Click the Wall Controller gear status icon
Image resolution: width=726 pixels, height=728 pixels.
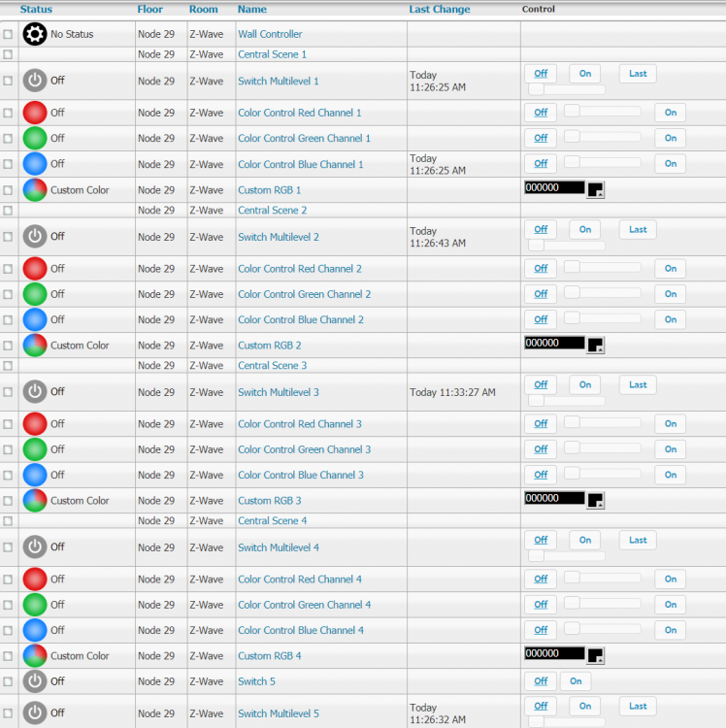click(x=35, y=34)
